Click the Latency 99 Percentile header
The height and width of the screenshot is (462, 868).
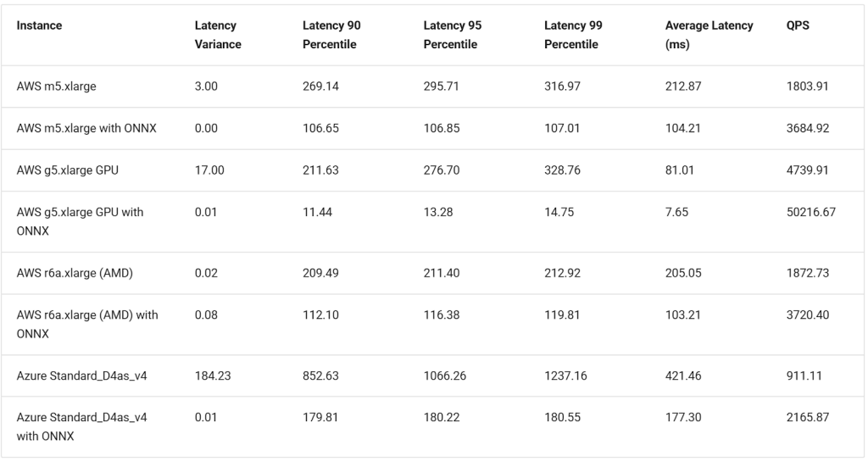click(573, 35)
